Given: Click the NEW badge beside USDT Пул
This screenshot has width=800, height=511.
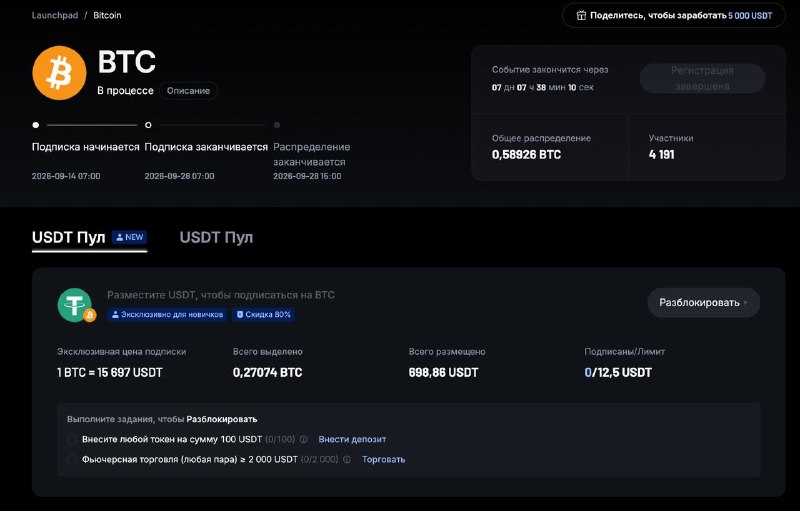Looking at the screenshot, I should [x=130, y=237].
